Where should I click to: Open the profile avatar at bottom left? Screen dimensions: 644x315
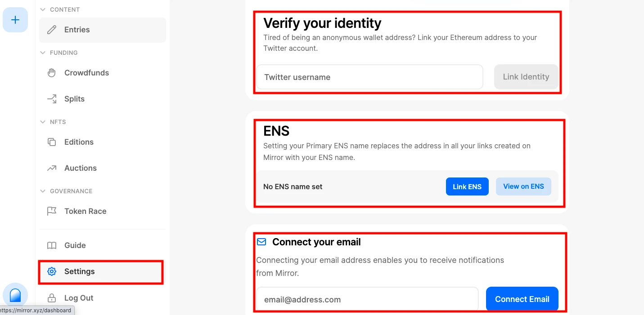tap(15, 295)
